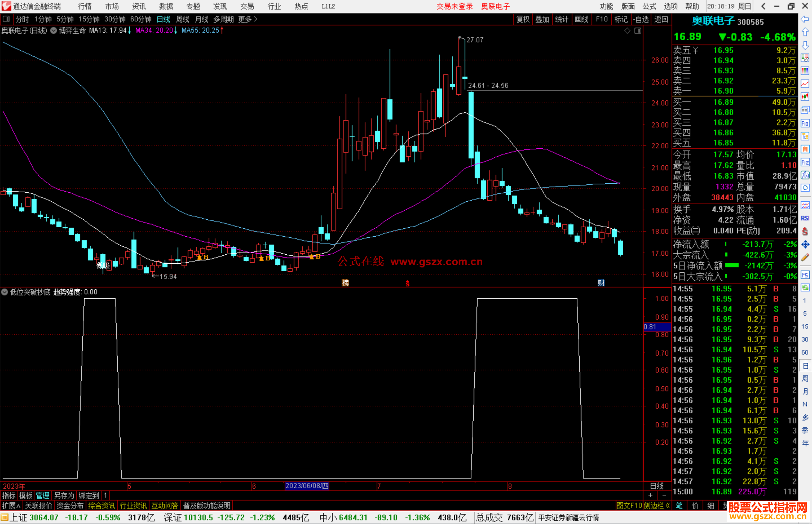812x524 pixels.
Task: Click the blue left arrow sidebar icon
Action: 805,19
